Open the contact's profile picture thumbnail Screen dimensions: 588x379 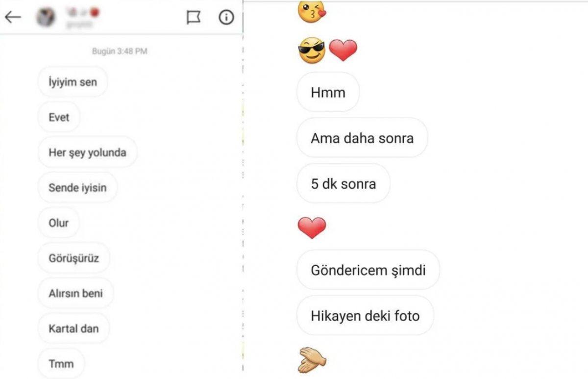(45, 17)
